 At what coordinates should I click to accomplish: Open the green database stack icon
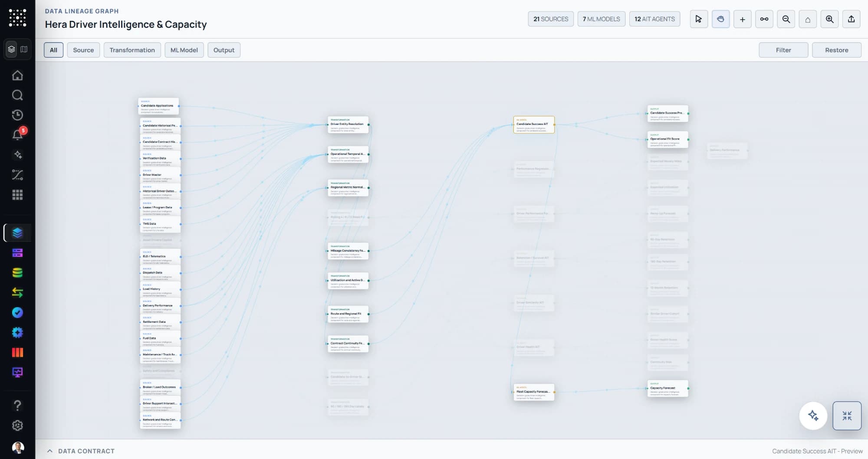(x=17, y=272)
